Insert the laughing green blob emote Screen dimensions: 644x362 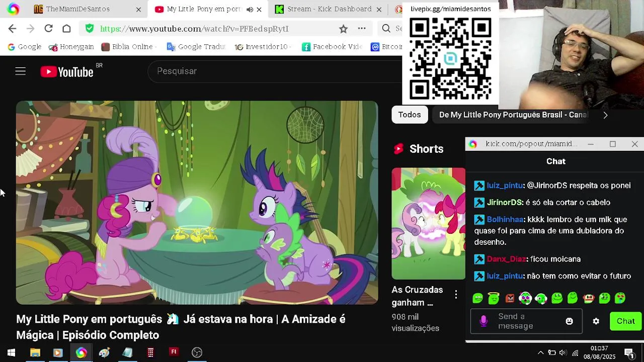[604, 299]
